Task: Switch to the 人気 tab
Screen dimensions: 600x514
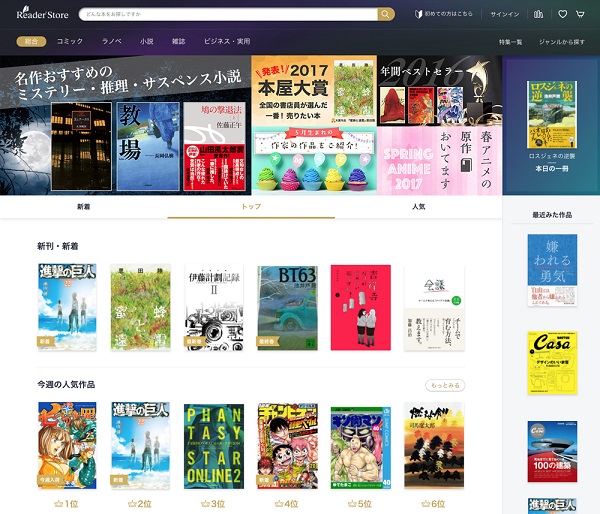Action: pos(419,207)
